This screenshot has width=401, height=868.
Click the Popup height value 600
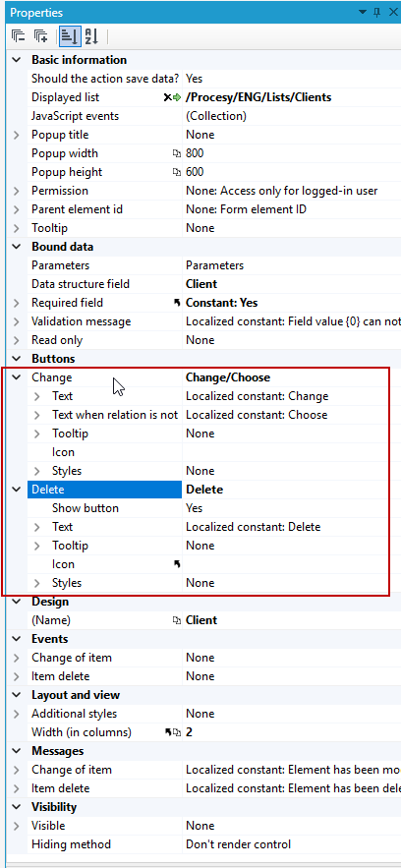[x=195, y=172]
